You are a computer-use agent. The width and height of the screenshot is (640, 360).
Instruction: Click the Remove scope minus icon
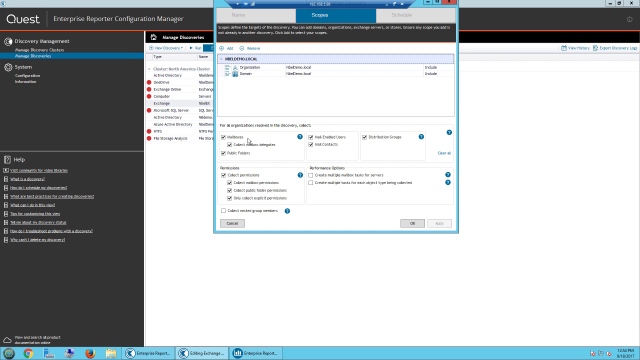coord(242,48)
